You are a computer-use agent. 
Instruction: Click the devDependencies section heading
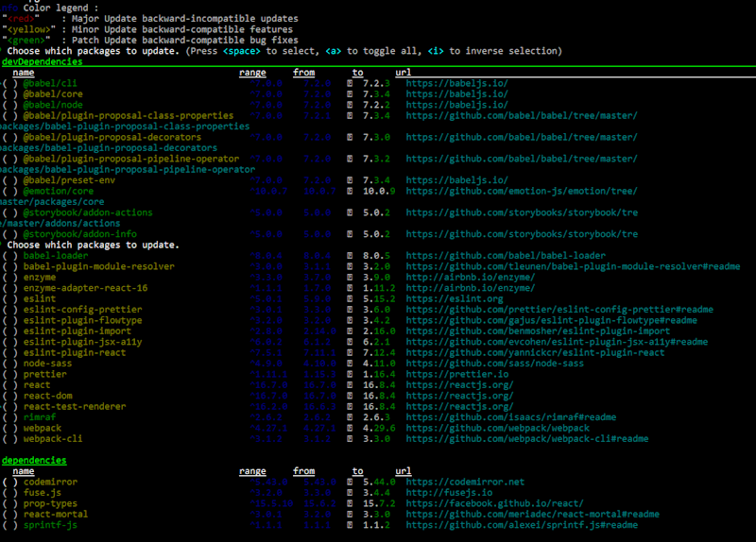pyautogui.click(x=42, y=61)
